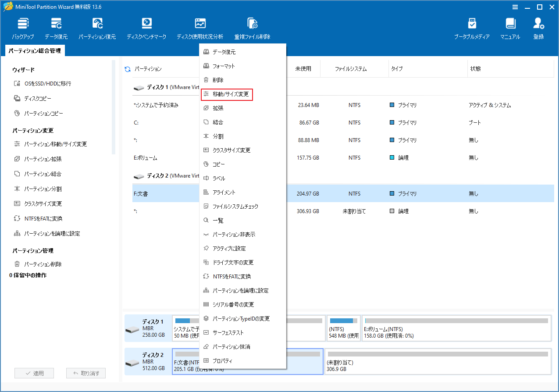This screenshot has width=559, height=392.
Task: Open ブータブルメディア creator
Action: click(473, 27)
